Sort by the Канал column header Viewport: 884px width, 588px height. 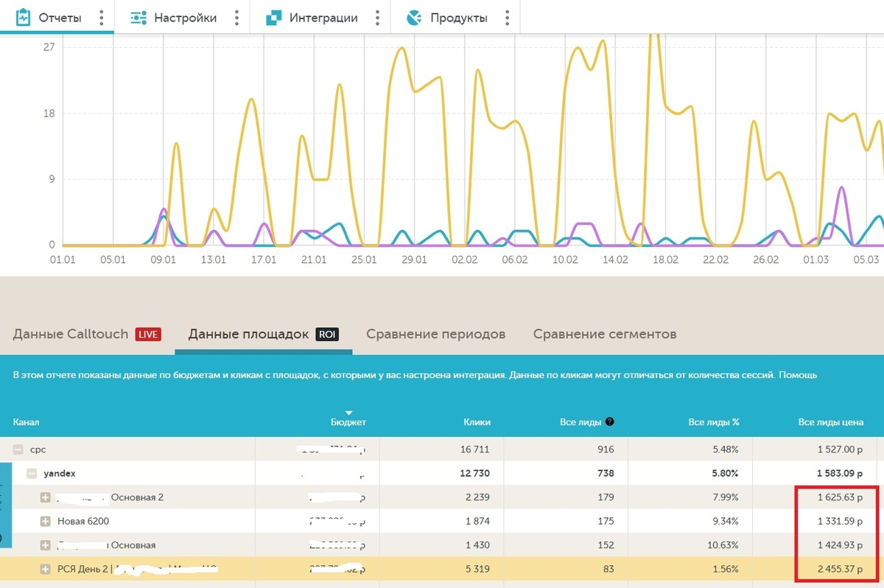click(26, 422)
